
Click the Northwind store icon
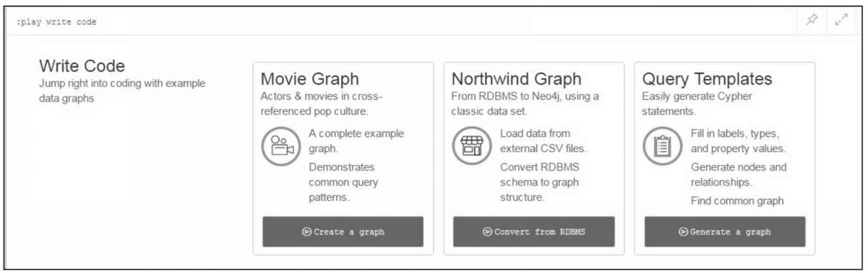pos(471,147)
